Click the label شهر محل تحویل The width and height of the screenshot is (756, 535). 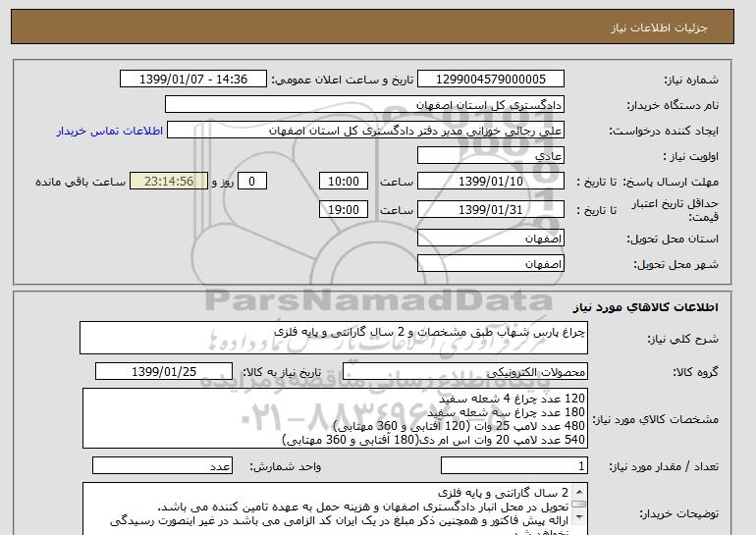click(x=675, y=265)
